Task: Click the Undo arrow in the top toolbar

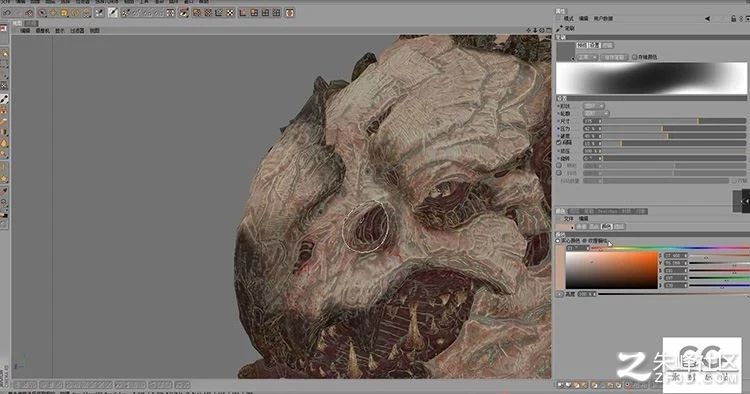Action: pyautogui.click(x=7, y=13)
